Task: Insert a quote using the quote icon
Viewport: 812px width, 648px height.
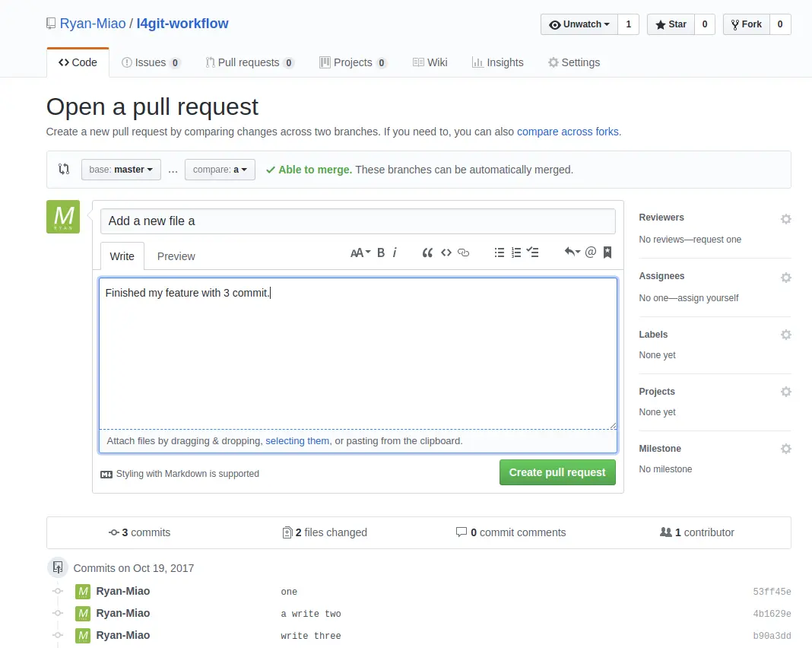Action: click(427, 253)
